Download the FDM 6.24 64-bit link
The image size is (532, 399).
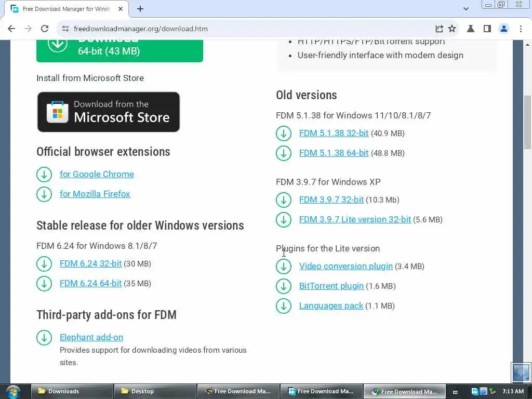point(90,283)
